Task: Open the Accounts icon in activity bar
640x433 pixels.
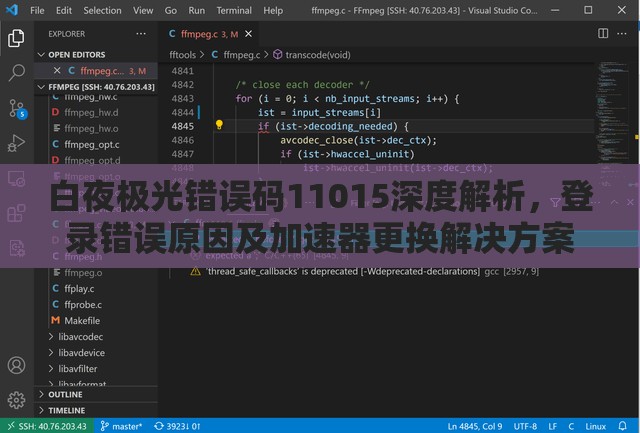Action: pos(16,365)
